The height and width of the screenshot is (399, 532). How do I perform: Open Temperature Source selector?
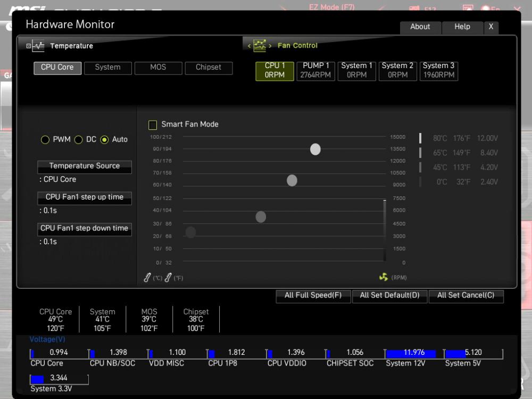click(85, 167)
